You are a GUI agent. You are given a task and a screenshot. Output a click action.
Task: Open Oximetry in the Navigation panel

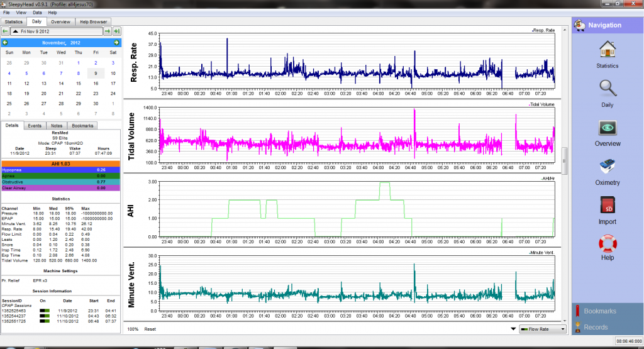[x=607, y=167]
